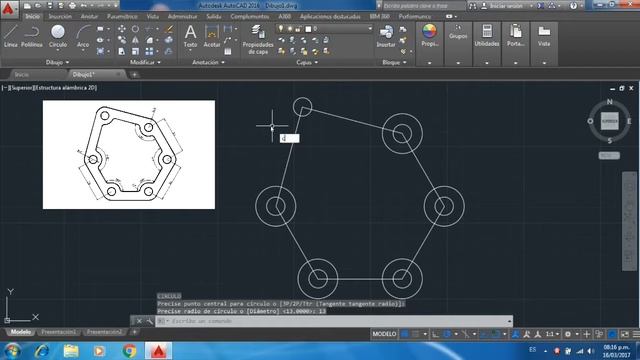Toggle the layer lock padlock icon
The image size is (640, 360).
click(x=298, y=29)
